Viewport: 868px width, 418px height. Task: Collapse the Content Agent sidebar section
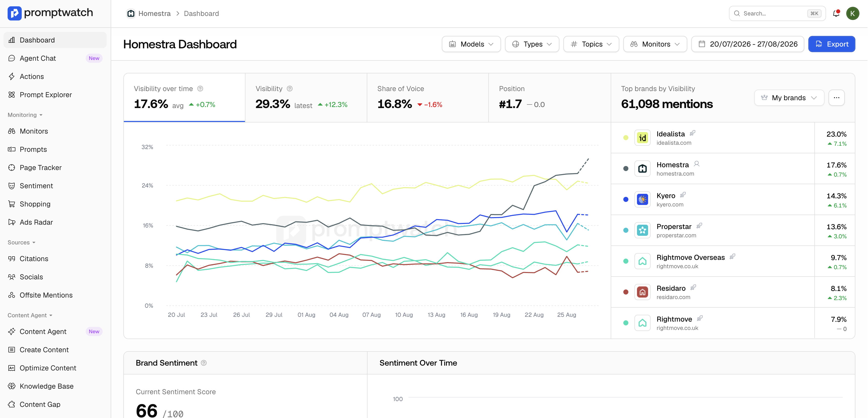pos(30,316)
